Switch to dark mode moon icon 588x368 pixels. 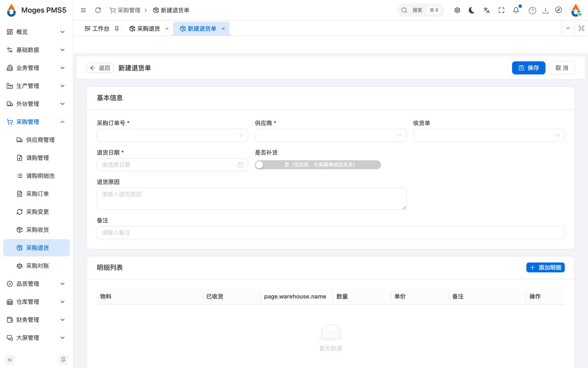tap(472, 10)
